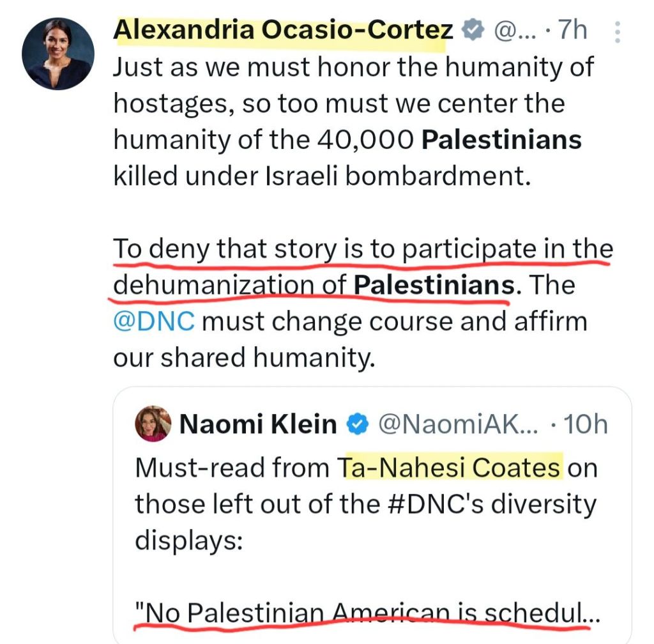Click the Naomi Klein name in quoted tweet
Image resolution: width=654 pixels, height=644 pixels.
(x=257, y=424)
